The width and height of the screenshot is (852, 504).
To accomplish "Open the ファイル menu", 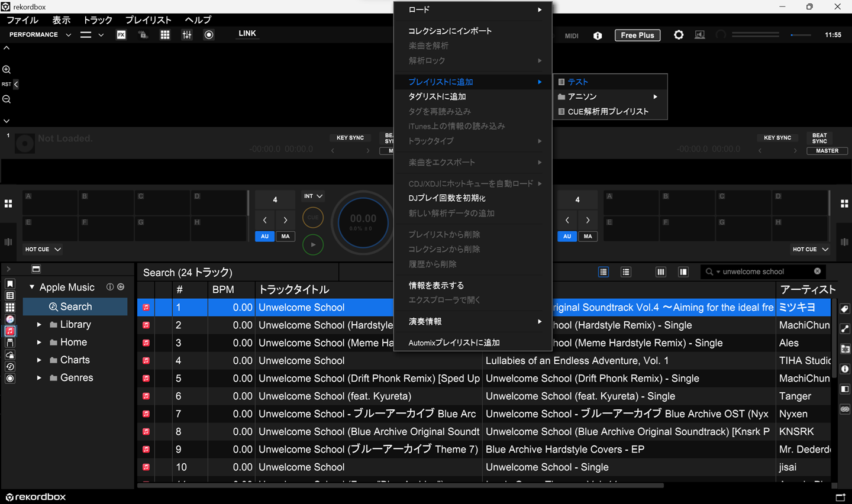I will [x=22, y=20].
